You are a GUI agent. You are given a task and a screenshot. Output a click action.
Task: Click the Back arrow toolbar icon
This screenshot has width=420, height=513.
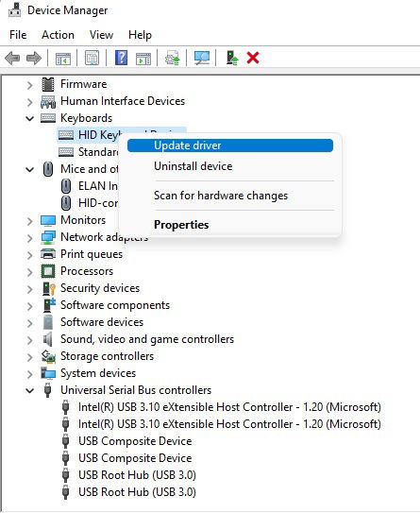pos(12,59)
